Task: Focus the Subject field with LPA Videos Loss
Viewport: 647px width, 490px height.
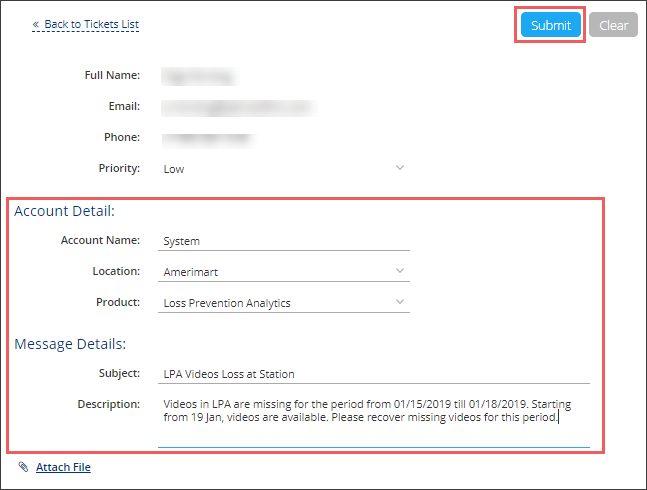Action: (x=374, y=374)
